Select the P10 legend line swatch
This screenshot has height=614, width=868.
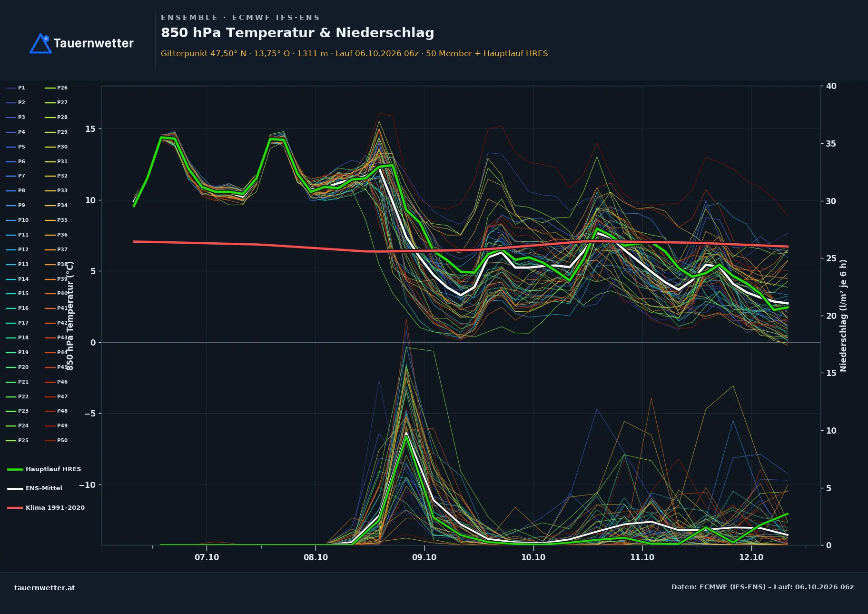11,220
